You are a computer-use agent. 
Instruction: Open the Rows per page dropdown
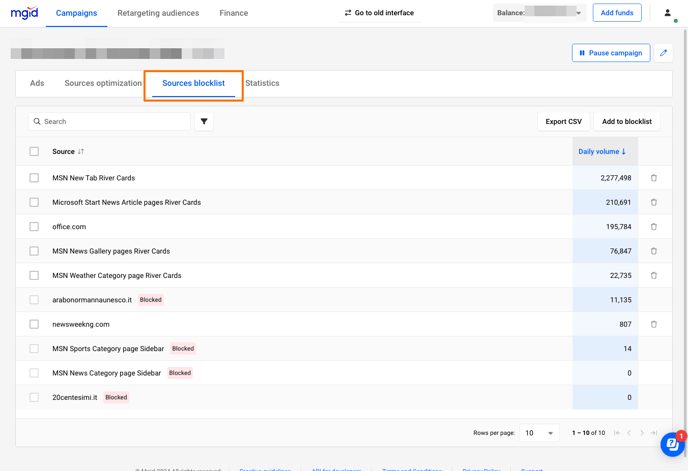(x=539, y=433)
